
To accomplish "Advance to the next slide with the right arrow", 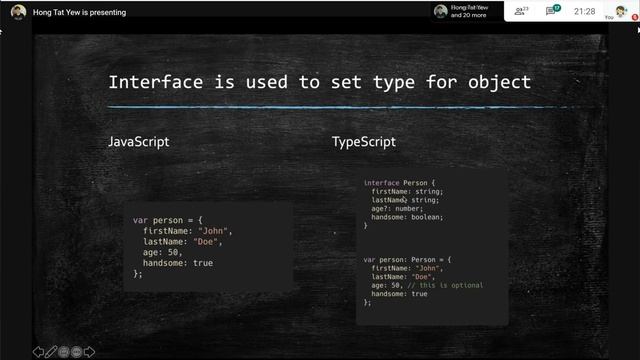I will (x=89, y=352).
